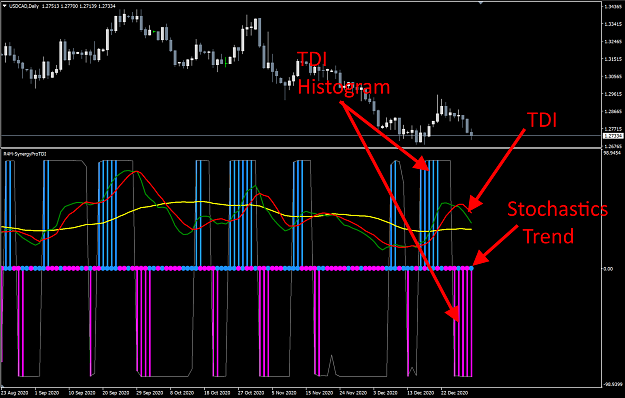The height and width of the screenshot is (398, 625).
Task: Click the 22 Dec 2020 date label
Action: click(454, 393)
